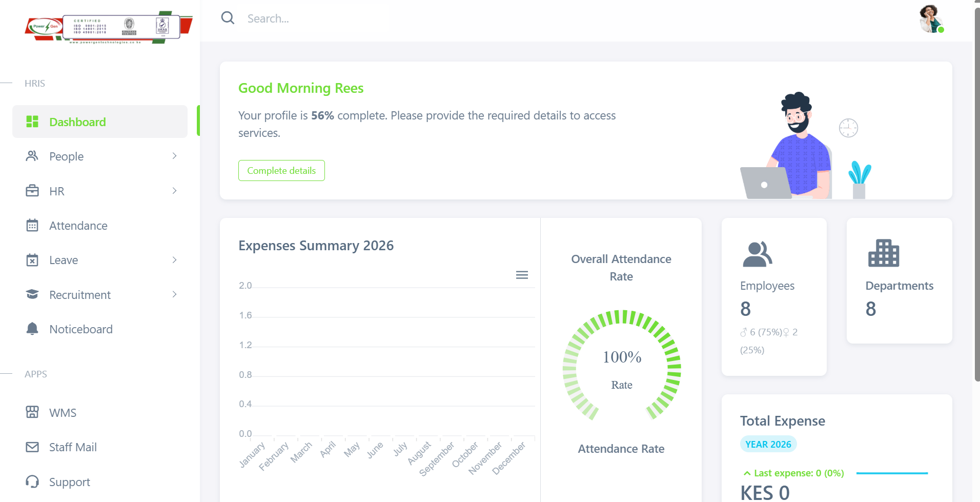Image resolution: width=980 pixels, height=502 pixels.
Task: Click the Attendance calendar icon
Action: pos(32,226)
